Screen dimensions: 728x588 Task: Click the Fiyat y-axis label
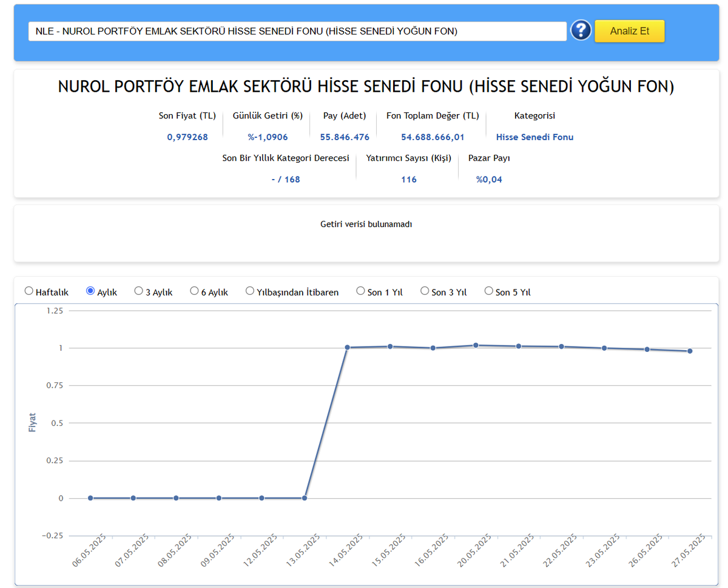(x=33, y=422)
